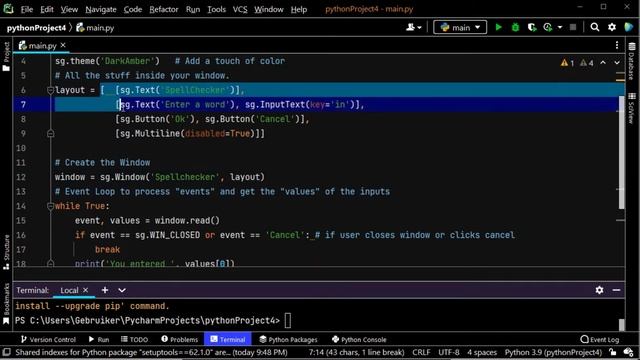Open the Run menu
This screenshot has height=360, width=640.
tap(193, 9)
